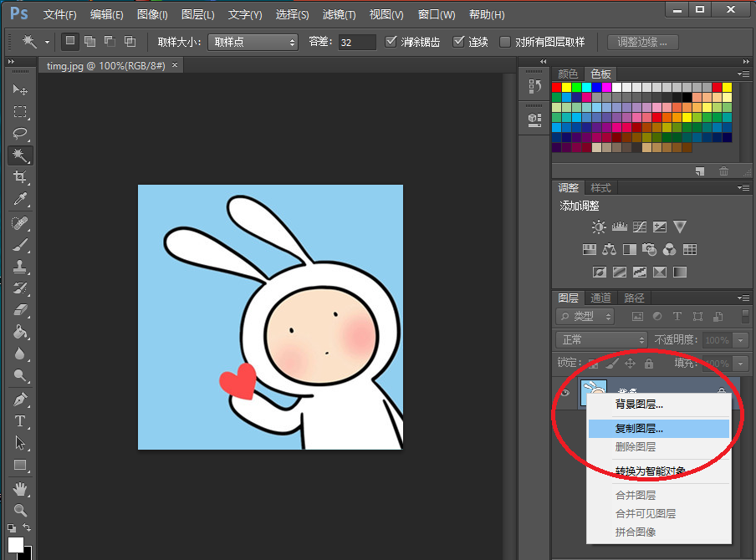
Task: Uncheck the 连续 checkbox
Action: coord(458,42)
